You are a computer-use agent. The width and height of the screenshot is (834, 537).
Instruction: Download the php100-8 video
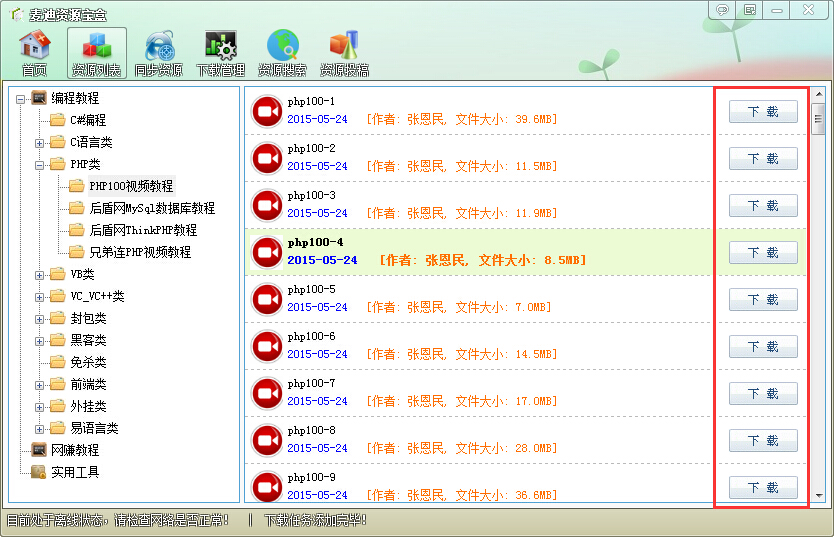pos(763,440)
